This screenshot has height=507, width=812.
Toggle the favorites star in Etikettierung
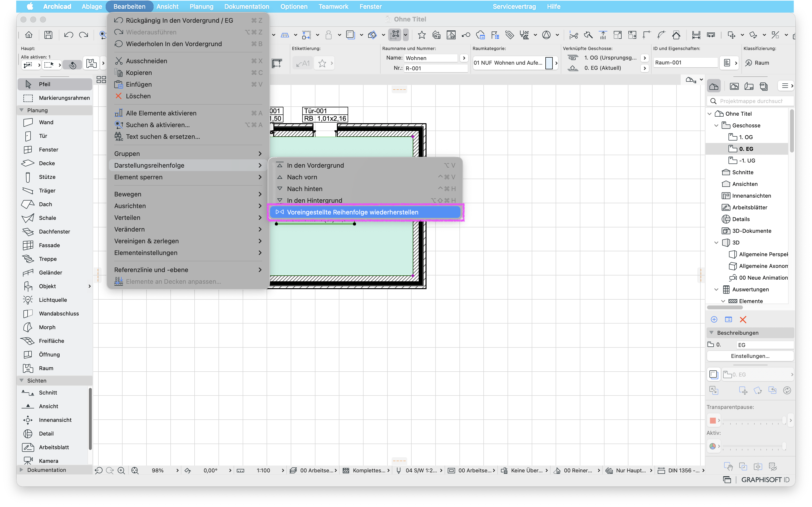[322, 63]
